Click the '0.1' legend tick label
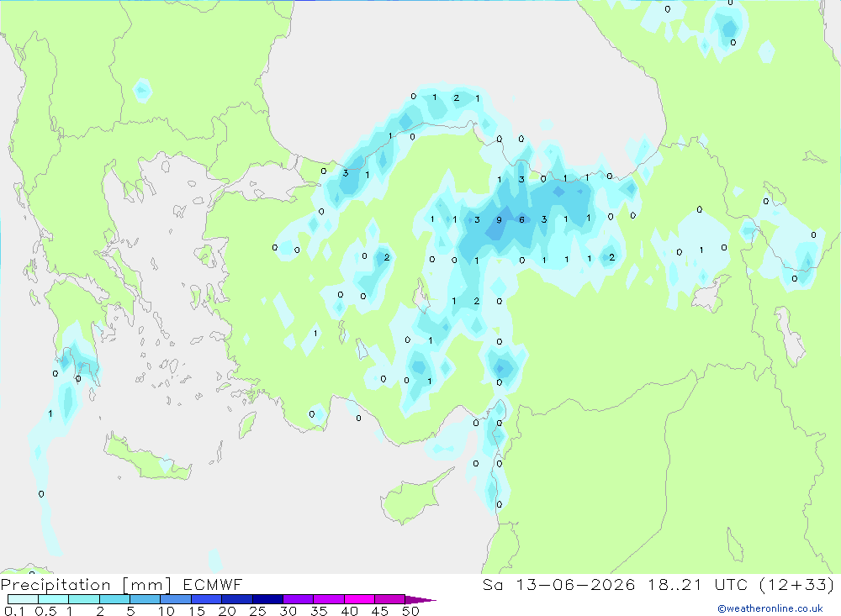 click(14, 611)
